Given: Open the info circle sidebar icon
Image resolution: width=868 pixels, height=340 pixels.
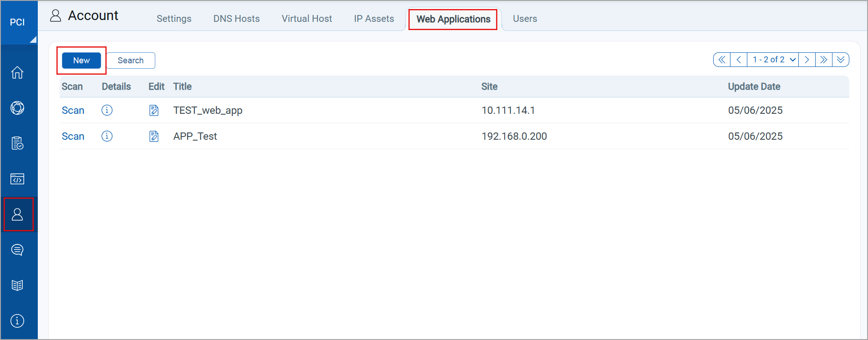Looking at the screenshot, I should click(x=17, y=321).
